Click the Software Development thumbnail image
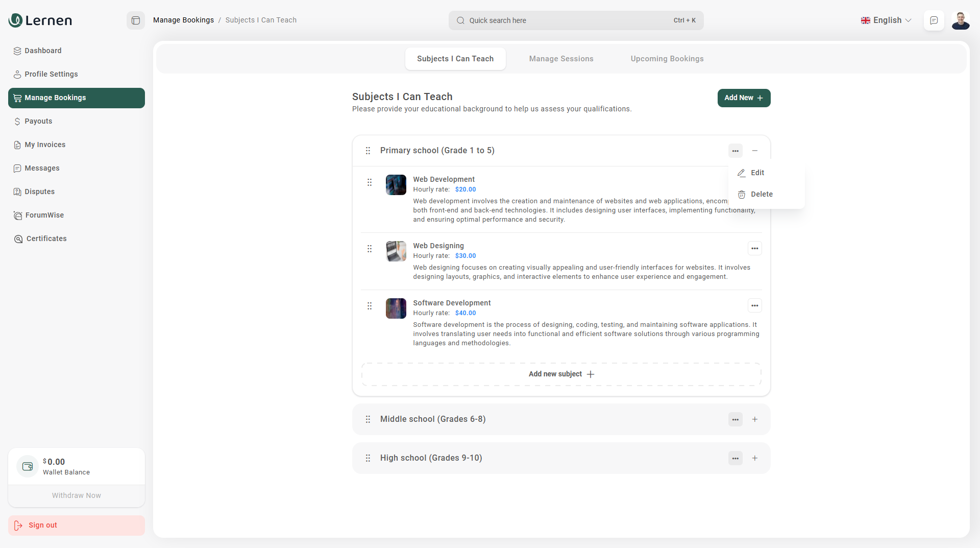The image size is (980, 548). pos(396,308)
